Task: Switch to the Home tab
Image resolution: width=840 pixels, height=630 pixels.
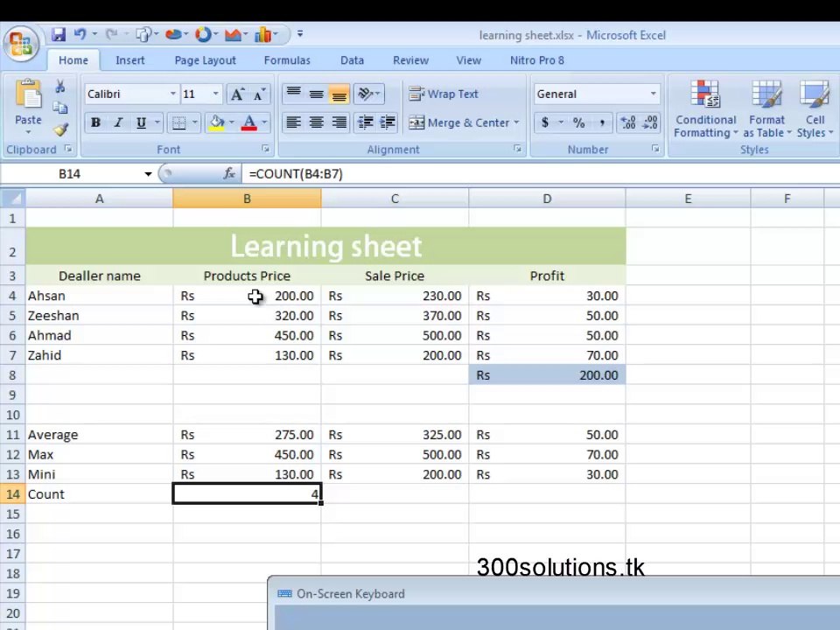Action: point(73,60)
